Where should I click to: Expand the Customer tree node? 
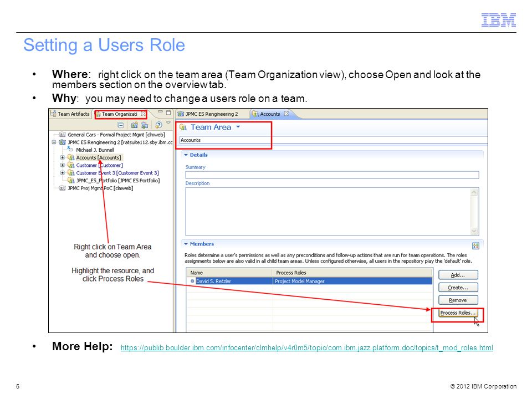click(63, 165)
